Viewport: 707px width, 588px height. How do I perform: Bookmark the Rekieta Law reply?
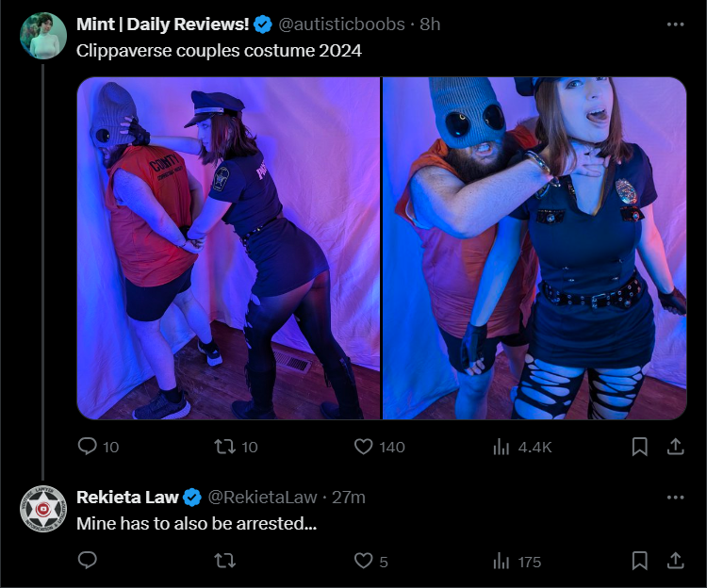(639, 561)
